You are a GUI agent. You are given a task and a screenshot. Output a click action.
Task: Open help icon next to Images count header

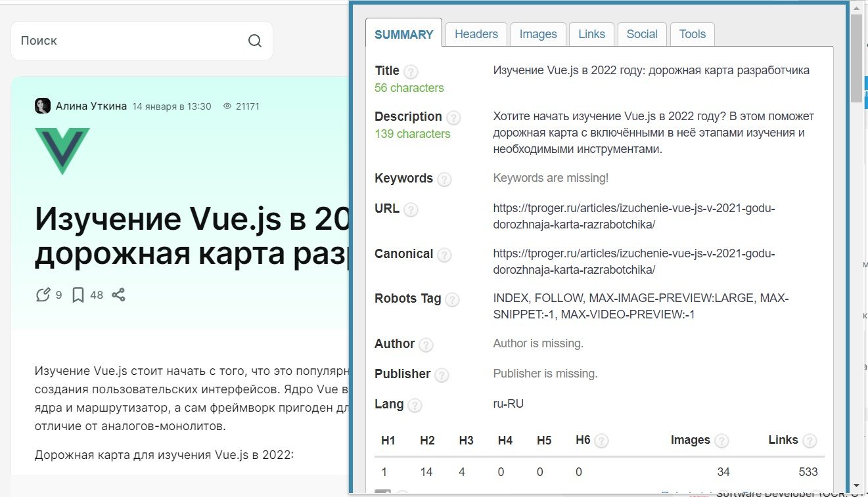pos(721,441)
